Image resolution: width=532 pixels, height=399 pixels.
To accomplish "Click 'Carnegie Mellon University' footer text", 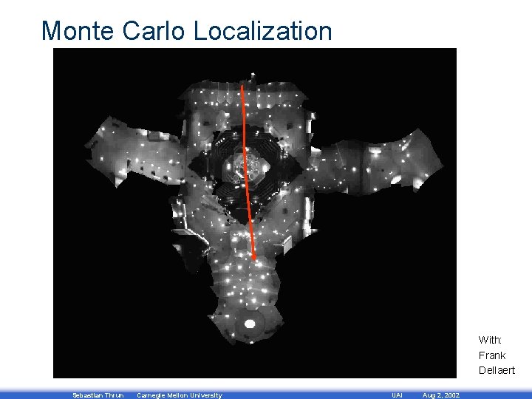I will 180,395.
